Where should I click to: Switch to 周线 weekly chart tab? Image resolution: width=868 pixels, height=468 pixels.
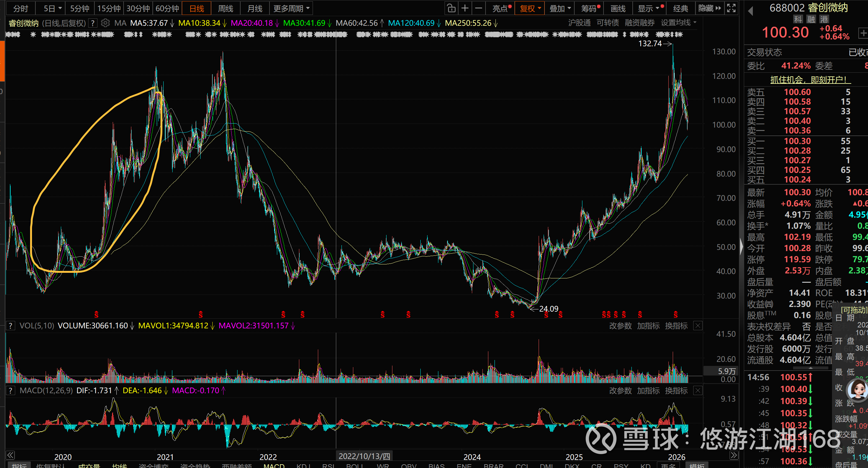225,8
